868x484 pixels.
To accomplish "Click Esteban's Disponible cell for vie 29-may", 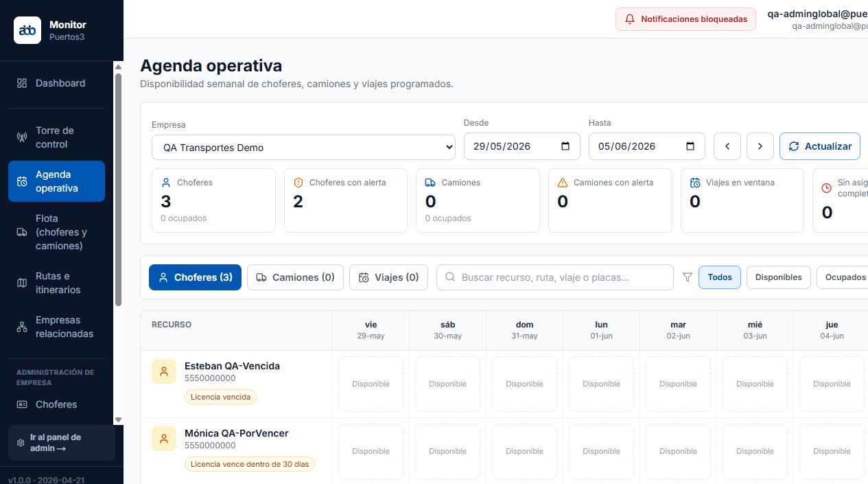I will pos(371,384).
